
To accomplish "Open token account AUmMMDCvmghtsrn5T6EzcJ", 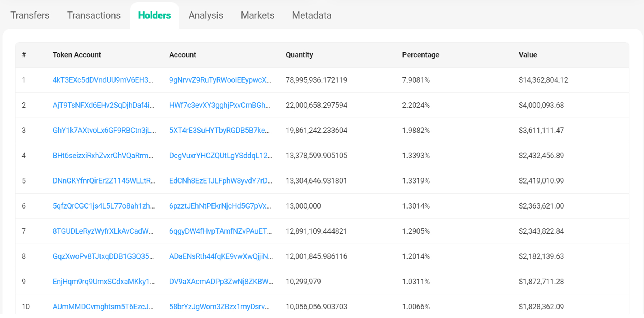I will (103, 307).
